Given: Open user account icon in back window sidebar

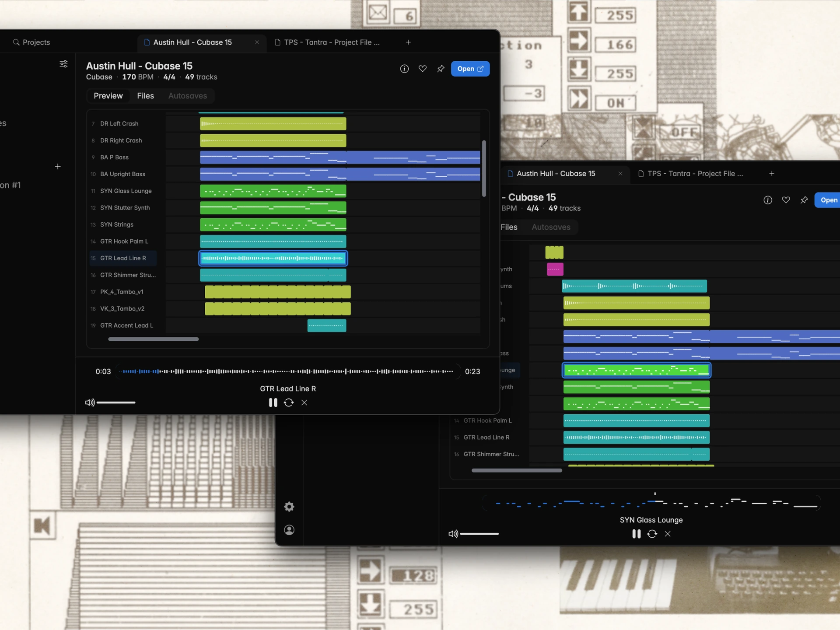Looking at the screenshot, I should click(289, 530).
